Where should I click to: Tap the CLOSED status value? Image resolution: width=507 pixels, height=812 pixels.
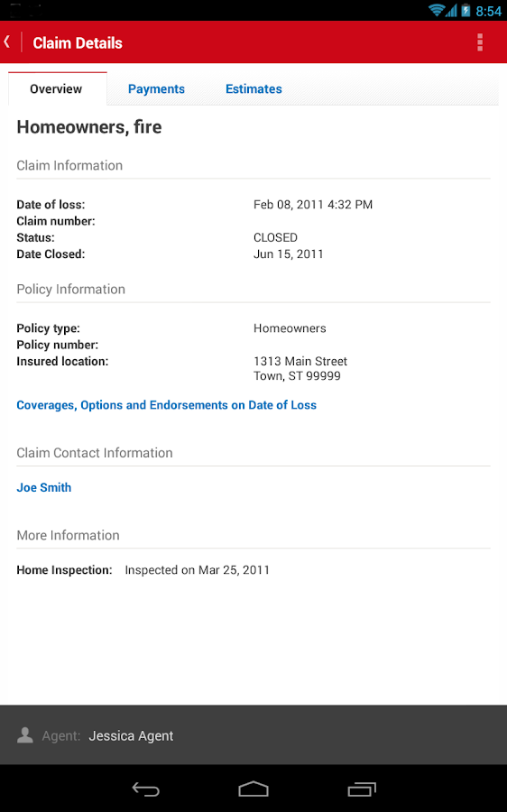coord(275,237)
